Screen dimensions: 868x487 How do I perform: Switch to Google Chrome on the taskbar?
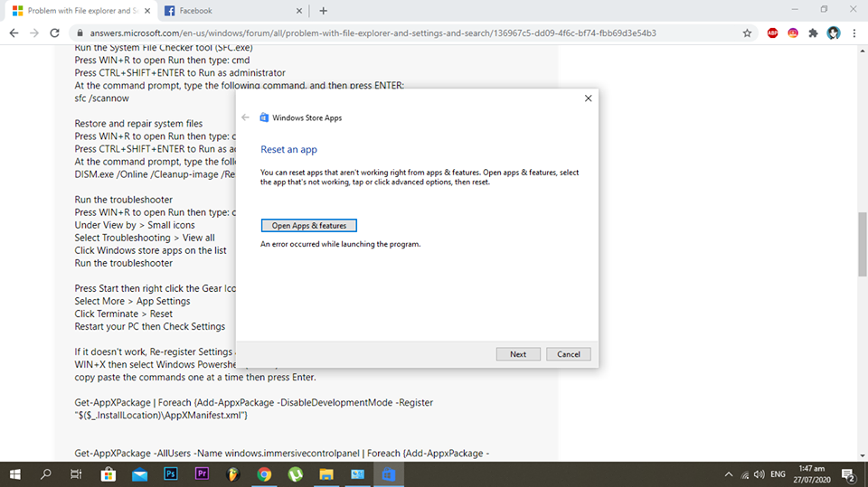pyautogui.click(x=264, y=474)
